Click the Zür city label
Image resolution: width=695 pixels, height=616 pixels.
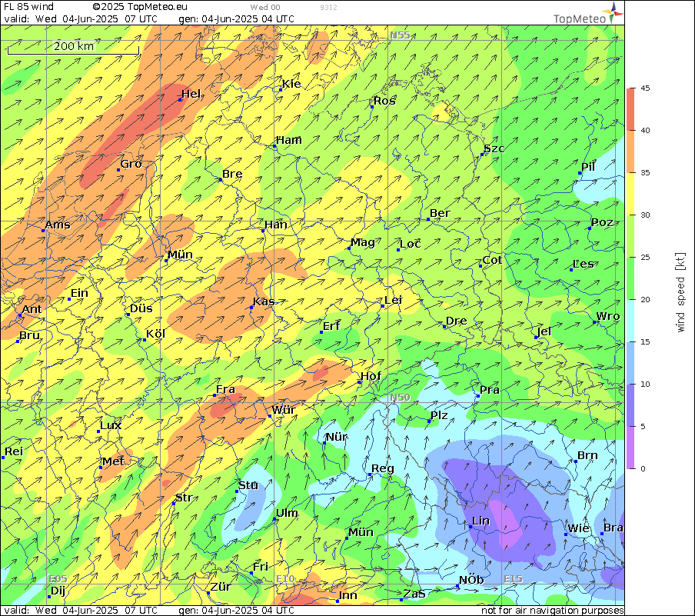[221, 587]
